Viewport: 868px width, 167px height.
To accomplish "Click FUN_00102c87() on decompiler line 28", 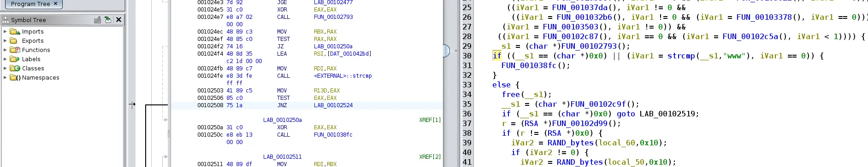I will tap(575, 36).
